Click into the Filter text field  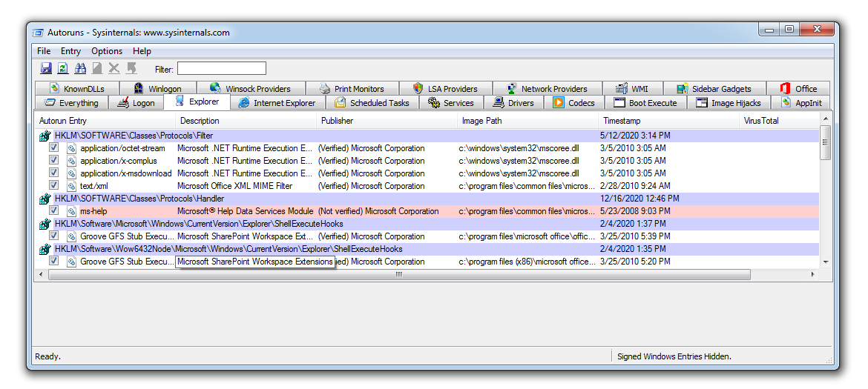pyautogui.click(x=221, y=68)
